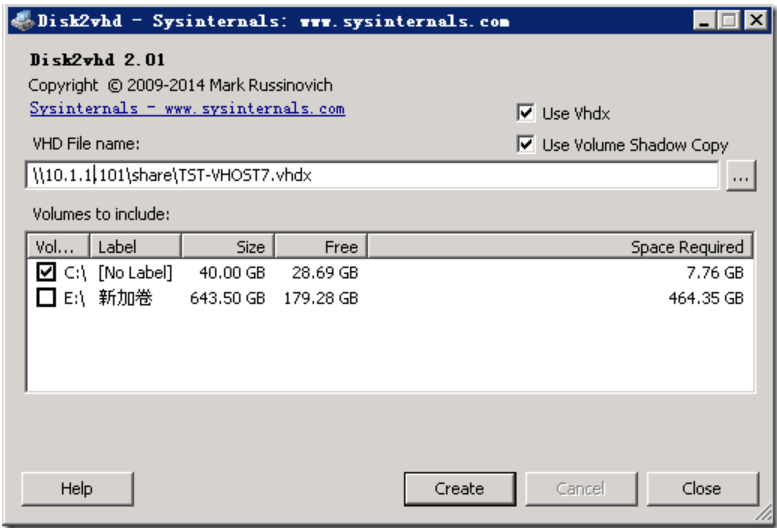
Task: Check the E:\ volume checkbox
Action: tap(46, 298)
